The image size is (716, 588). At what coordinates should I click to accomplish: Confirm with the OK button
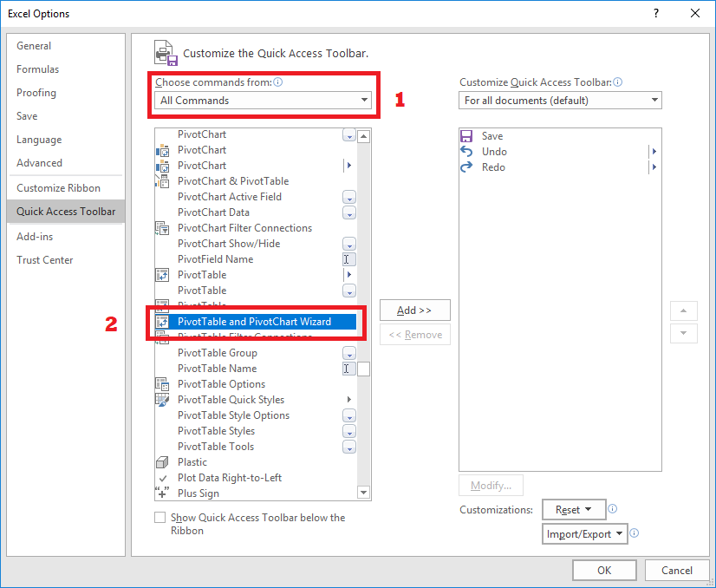[604, 570]
